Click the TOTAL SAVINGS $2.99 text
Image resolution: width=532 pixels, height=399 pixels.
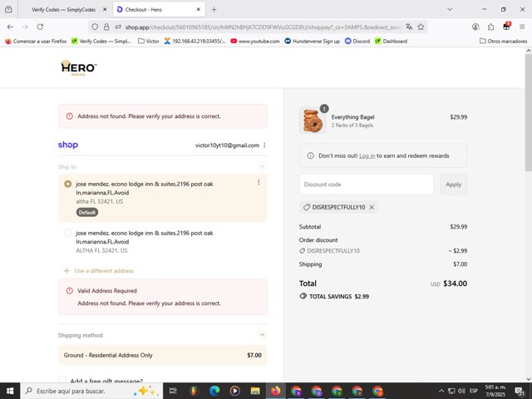(x=339, y=296)
